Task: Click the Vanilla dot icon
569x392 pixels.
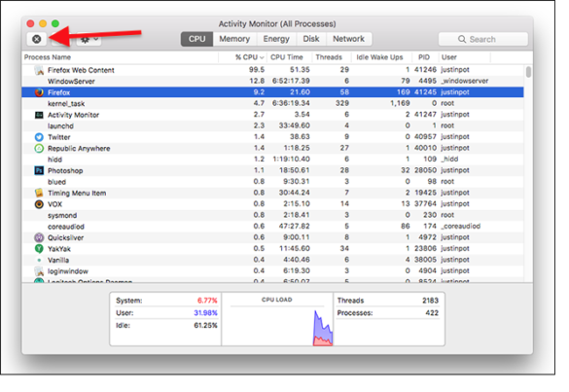Action: click(39, 260)
